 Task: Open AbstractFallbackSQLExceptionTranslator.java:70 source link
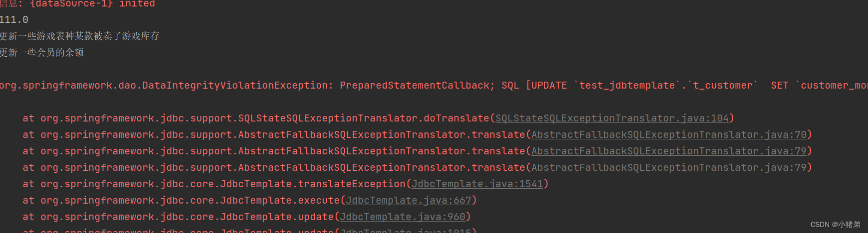click(x=668, y=135)
